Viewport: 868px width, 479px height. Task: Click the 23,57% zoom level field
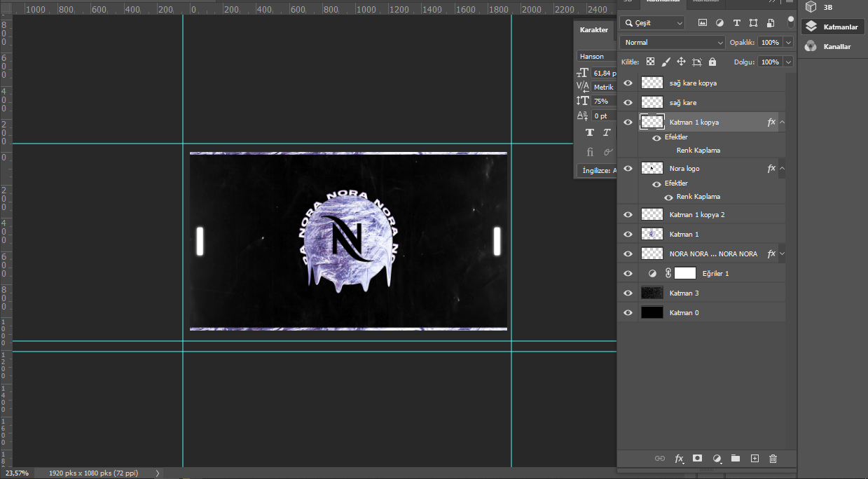[x=17, y=473]
